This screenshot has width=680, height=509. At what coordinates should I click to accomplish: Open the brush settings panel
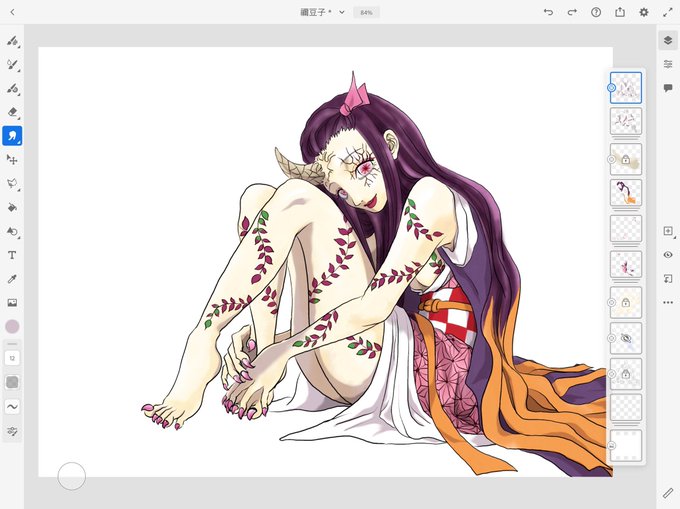click(x=12, y=431)
